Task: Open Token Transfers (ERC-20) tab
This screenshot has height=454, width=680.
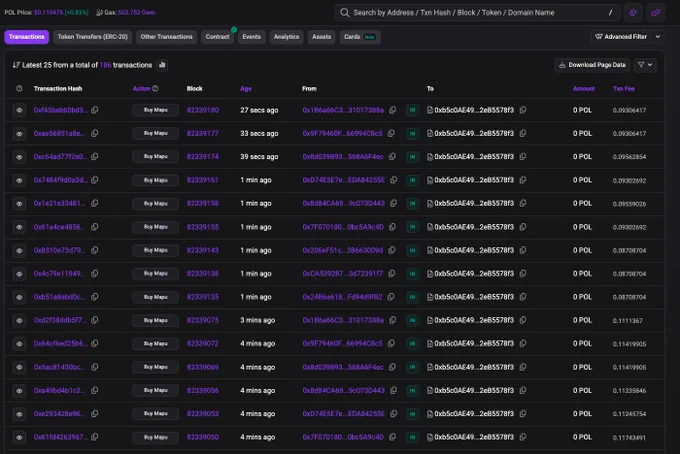Action: 92,37
